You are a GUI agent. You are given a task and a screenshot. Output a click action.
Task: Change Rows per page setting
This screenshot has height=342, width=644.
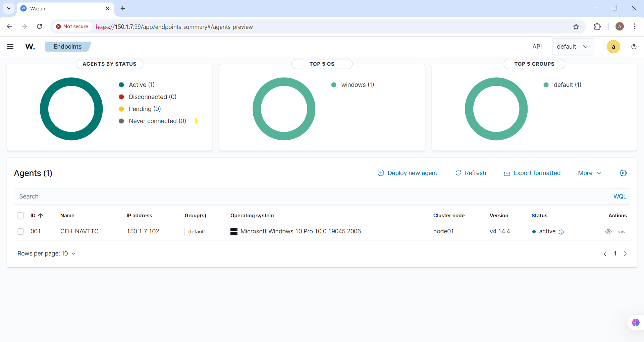point(46,253)
